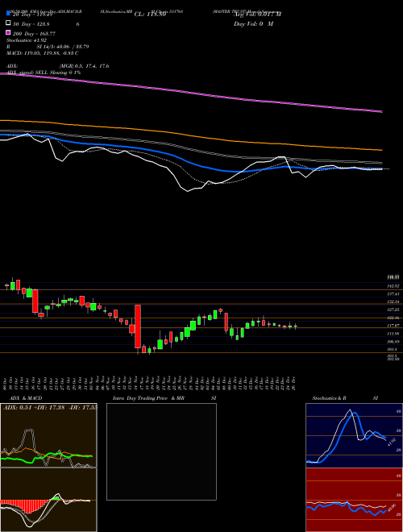Open the ADX indicator chart panel
The height and width of the screenshot is (532, 403).
48,435
